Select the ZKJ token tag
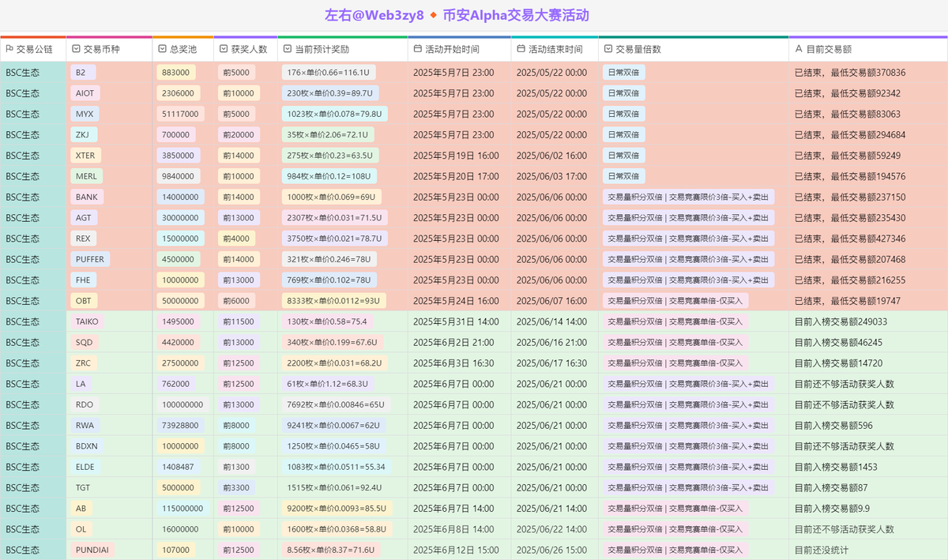 pyautogui.click(x=84, y=135)
